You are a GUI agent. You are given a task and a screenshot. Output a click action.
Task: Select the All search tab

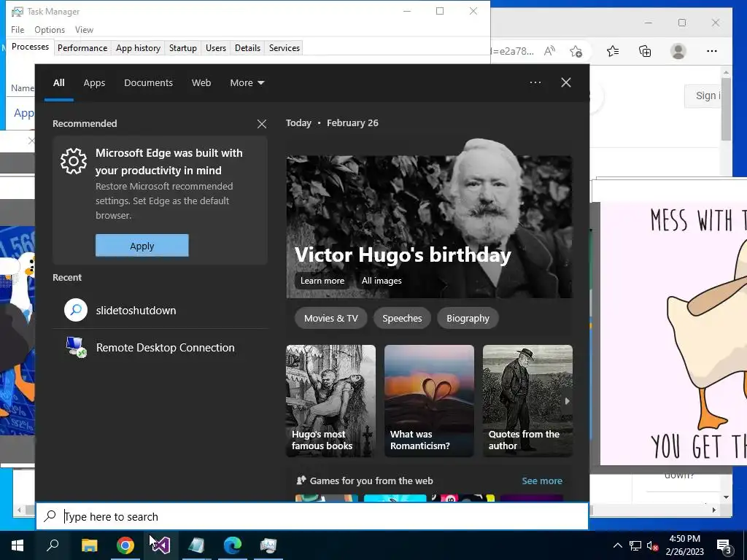coord(58,83)
